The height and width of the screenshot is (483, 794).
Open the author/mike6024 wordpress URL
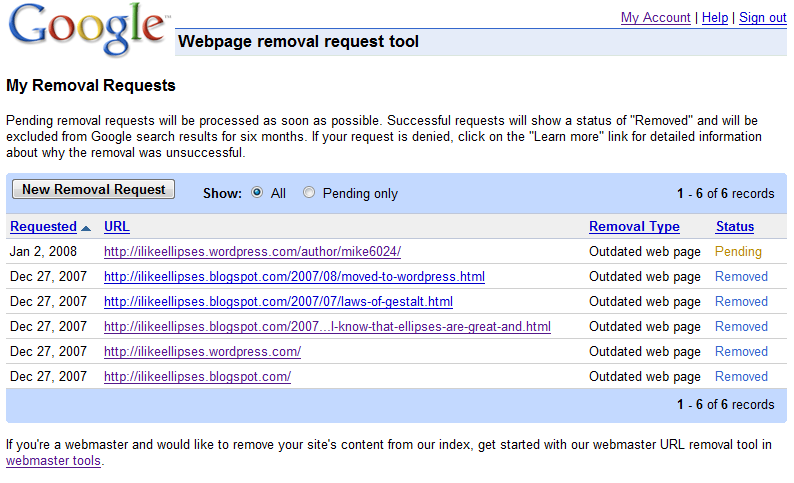252,252
